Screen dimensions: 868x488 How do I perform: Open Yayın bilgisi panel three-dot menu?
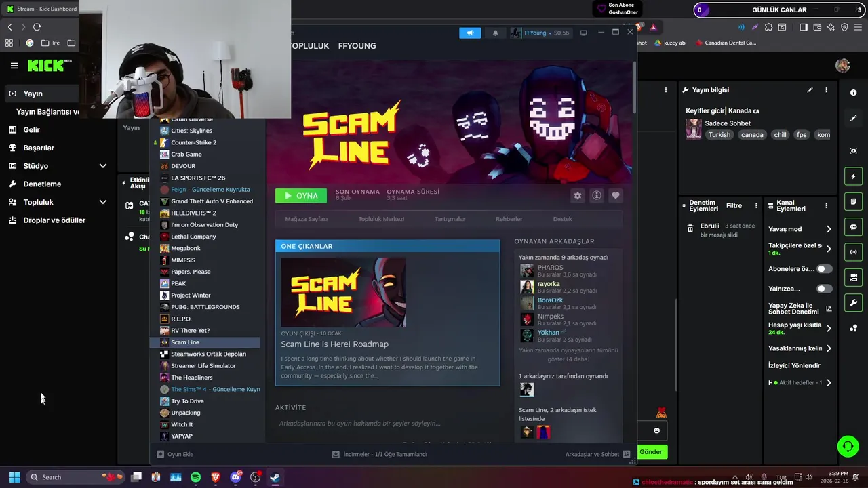(826, 90)
